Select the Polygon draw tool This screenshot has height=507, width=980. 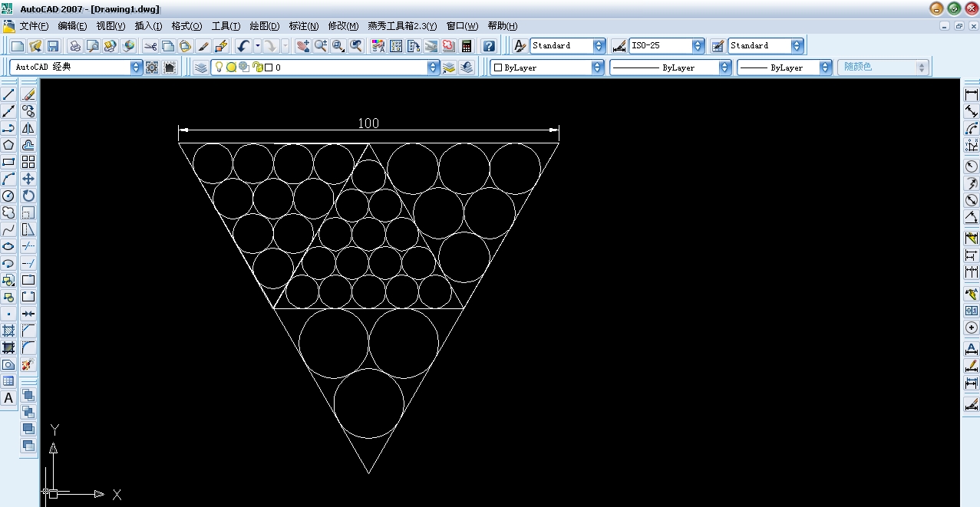point(8,145)
